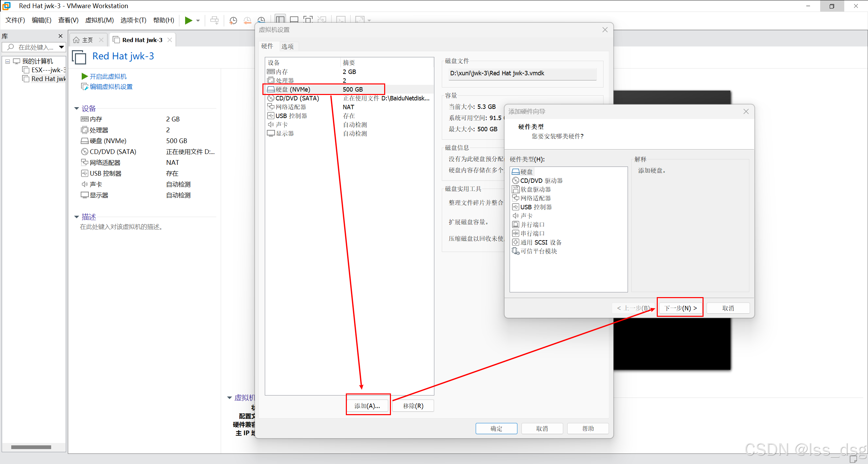
Task: Switch to the 选项 tab
Action: click(x=288, y=46)
